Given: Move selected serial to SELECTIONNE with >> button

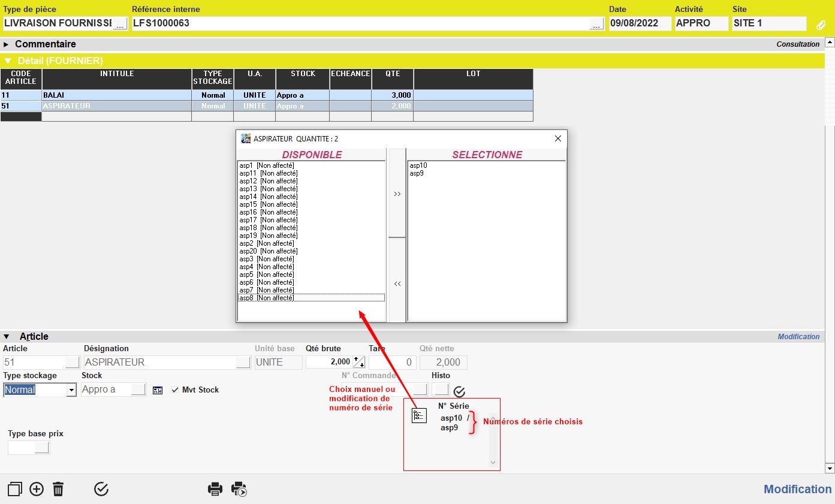Looking at the screenshot, I should point(397,194).
